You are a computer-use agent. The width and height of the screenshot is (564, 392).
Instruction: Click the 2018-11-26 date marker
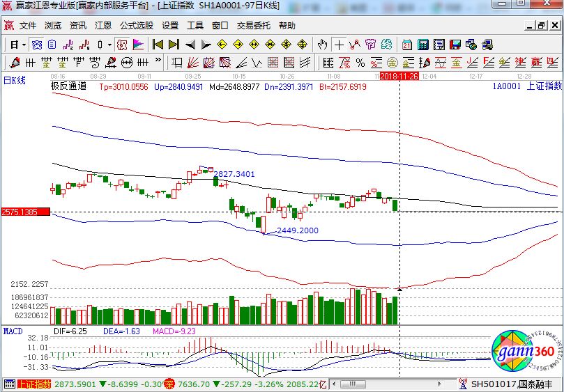[x=399, y=75]
